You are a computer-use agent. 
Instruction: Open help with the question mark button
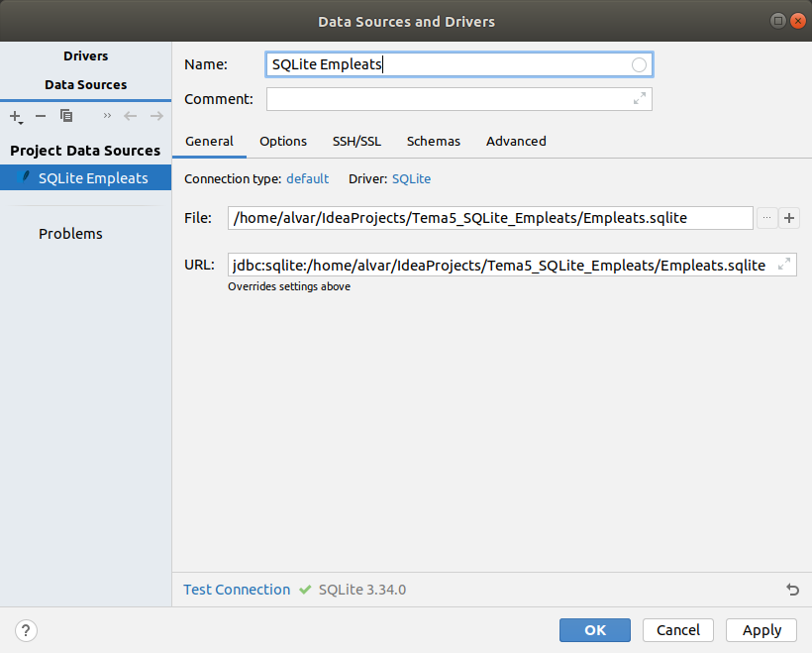(x=27, y=630)
